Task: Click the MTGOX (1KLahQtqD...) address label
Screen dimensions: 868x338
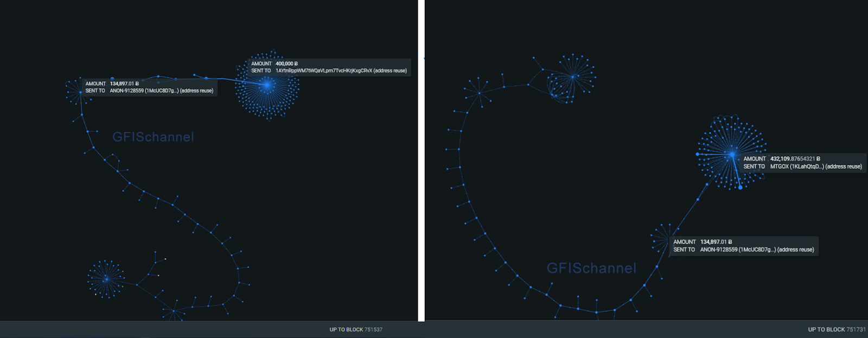Action: 797,167
